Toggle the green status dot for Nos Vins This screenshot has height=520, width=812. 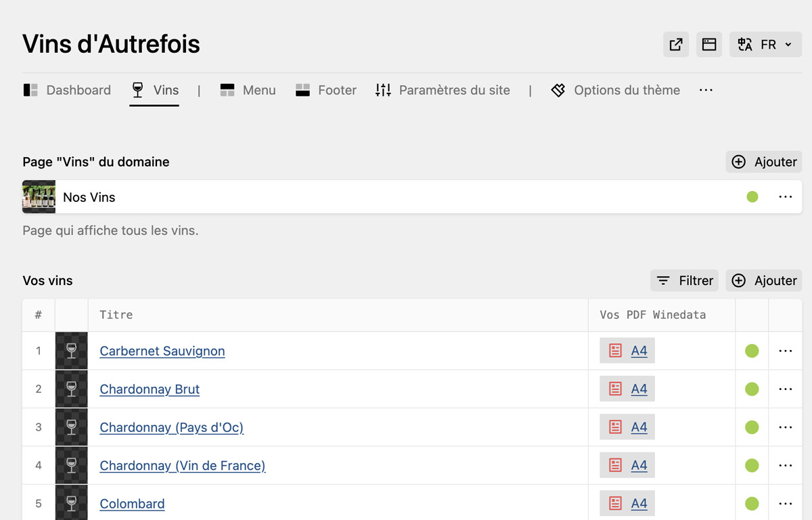coord(752,197)
